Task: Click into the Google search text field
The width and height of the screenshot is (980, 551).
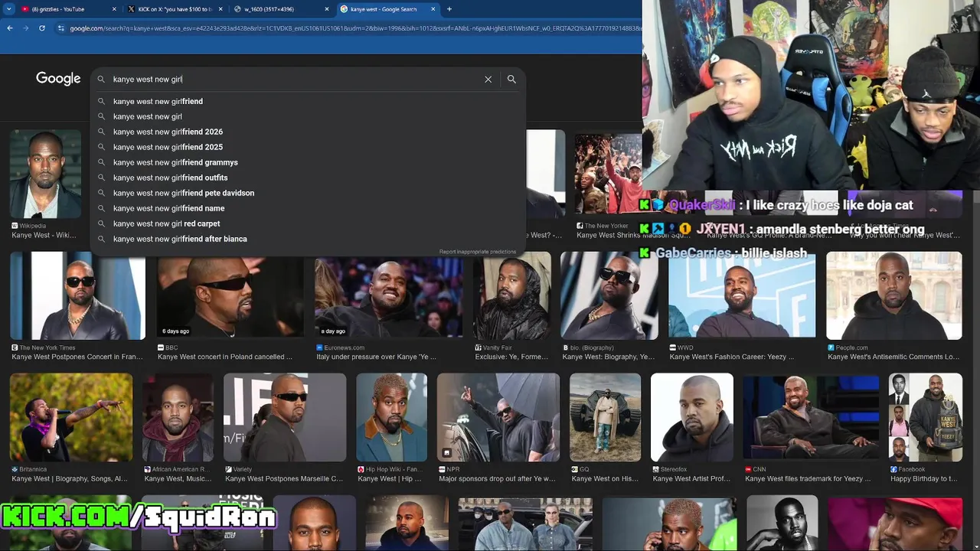Action: [x=295, y=80]
